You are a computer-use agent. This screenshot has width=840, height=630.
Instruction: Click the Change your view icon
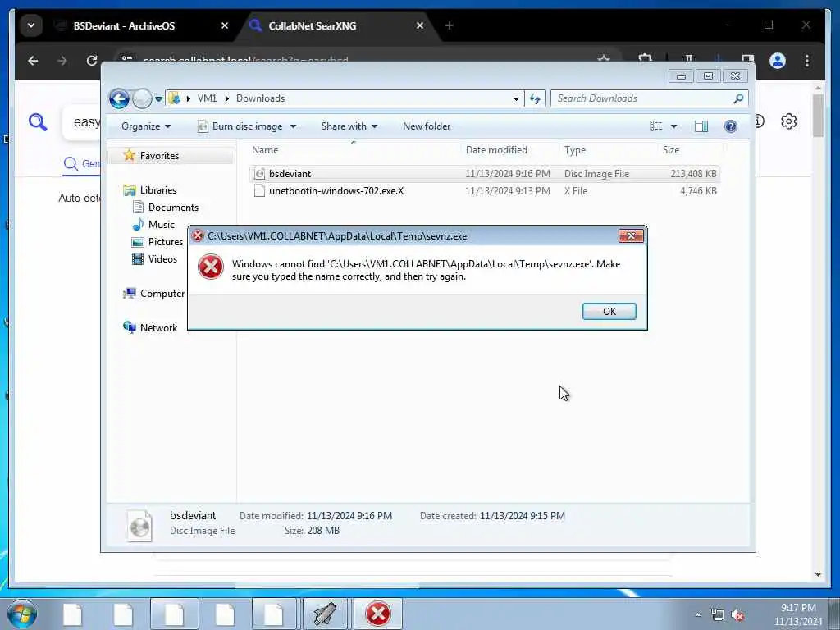(655, 126)
